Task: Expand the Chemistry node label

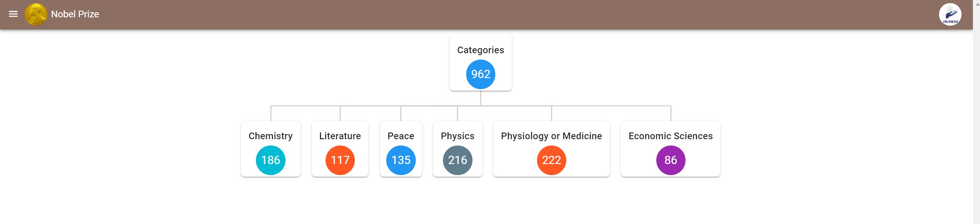Action: (x=270, y=136)
